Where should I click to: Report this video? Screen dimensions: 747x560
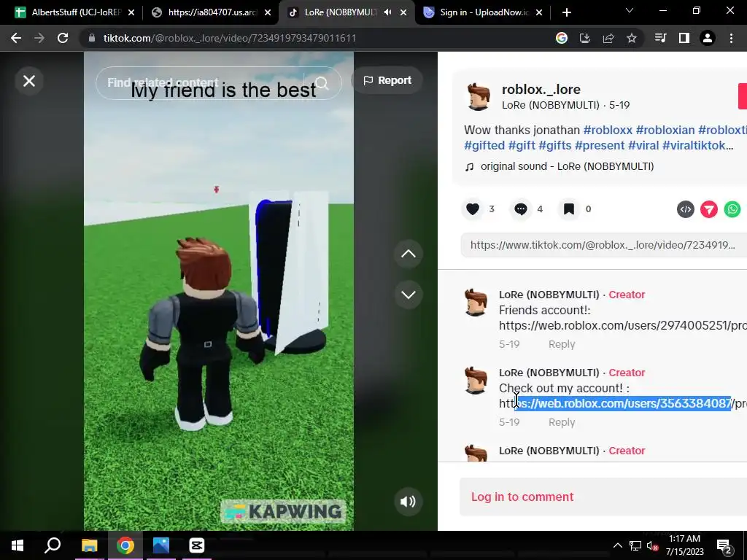pos(387,80)
